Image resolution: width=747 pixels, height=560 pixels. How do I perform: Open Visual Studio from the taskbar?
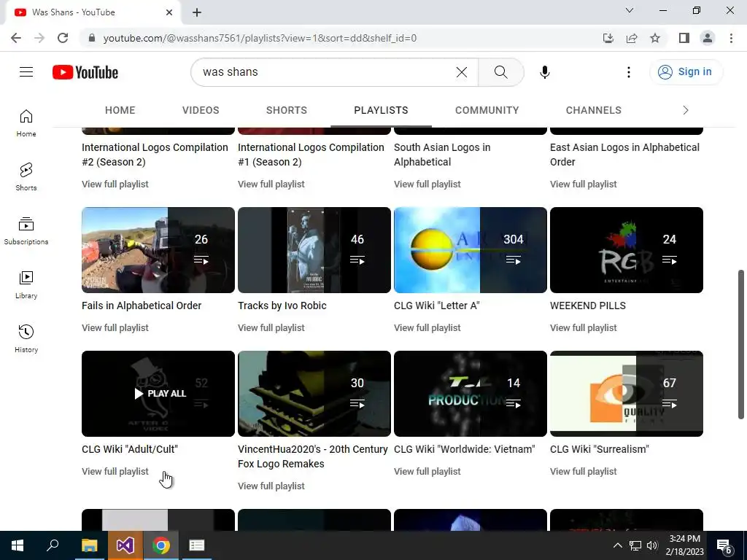[x=125, y=545]
